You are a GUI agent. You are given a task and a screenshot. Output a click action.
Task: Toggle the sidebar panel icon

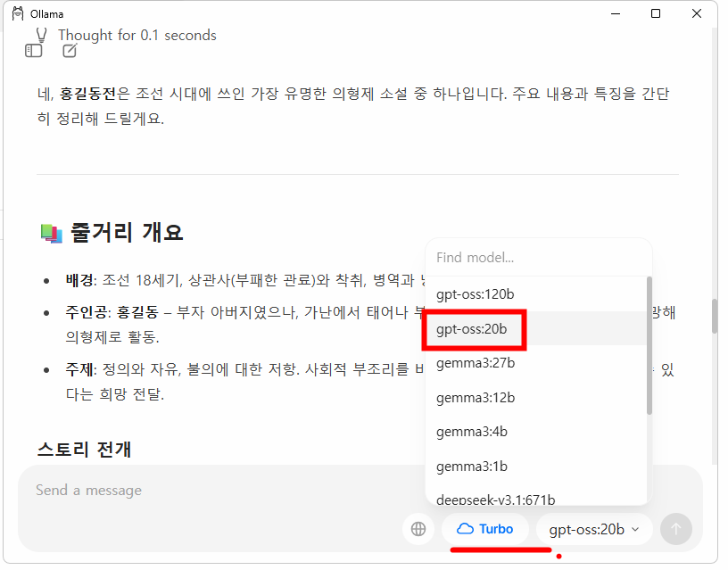[x=33, y=51]
